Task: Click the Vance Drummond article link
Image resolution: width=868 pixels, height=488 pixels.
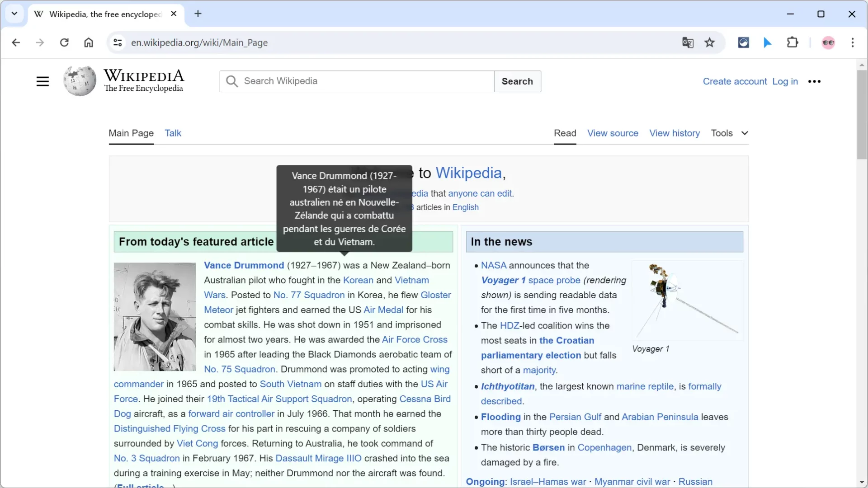Action: pyautogui.click(x=243, y=264)
